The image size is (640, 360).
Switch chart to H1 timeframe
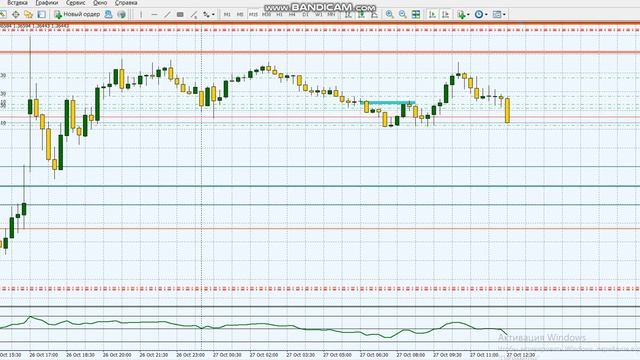click(x=280, y=14)
